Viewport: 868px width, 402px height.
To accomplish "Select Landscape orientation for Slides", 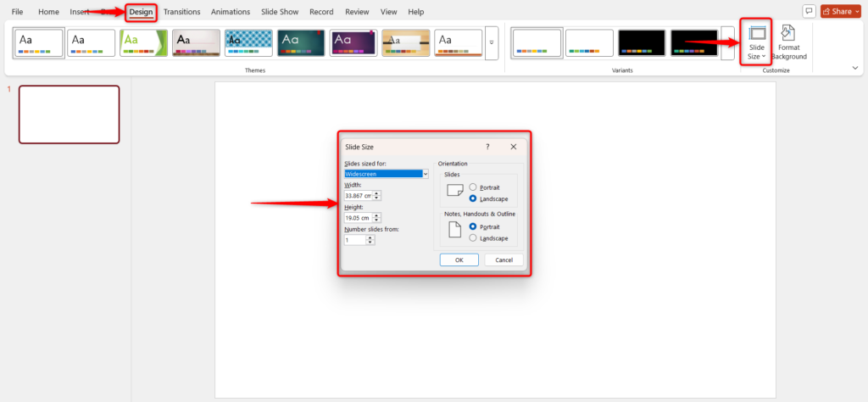I will coord(488,198).
